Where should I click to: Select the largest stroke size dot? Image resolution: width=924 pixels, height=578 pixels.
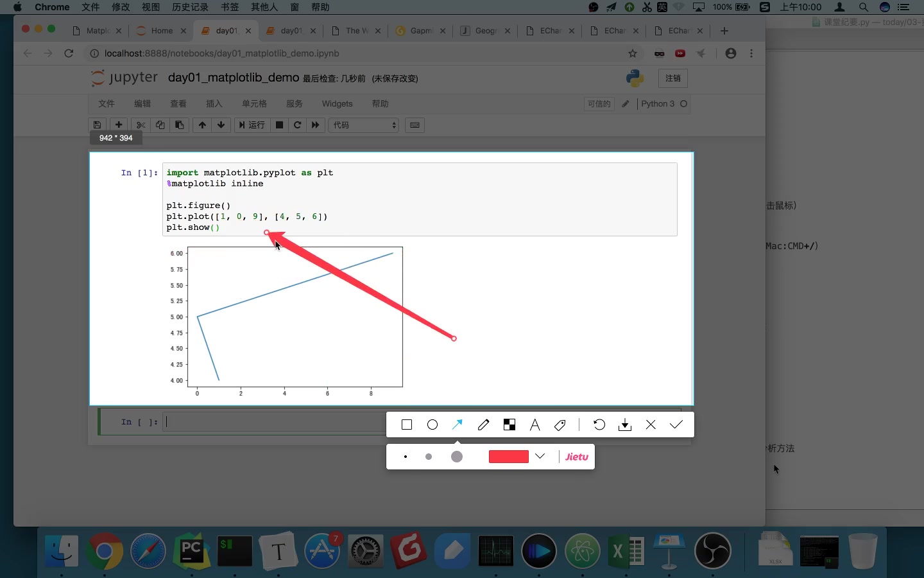(456, 457)
